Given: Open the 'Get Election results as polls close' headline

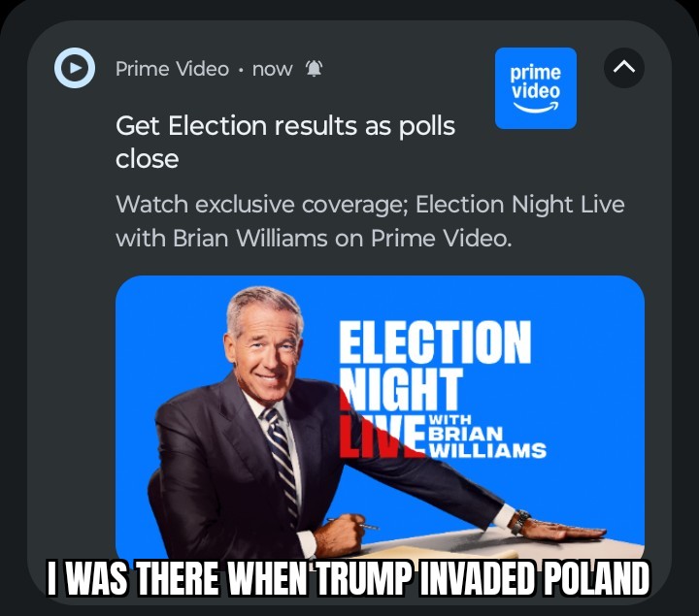Looking at the screenshot, I should tap(285, 142).
